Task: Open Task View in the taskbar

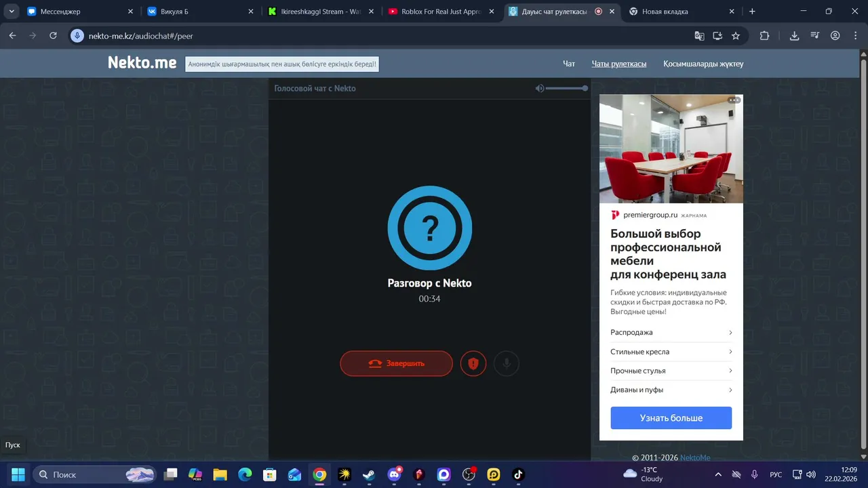Action: [171, 474]
